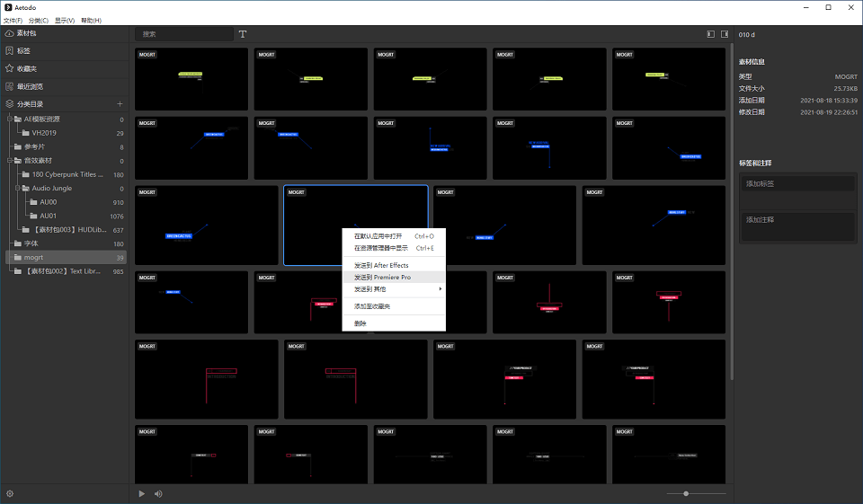This screenshot has width=863, height=504.
Task: Open settings with the gear icon
Action: 10,493
